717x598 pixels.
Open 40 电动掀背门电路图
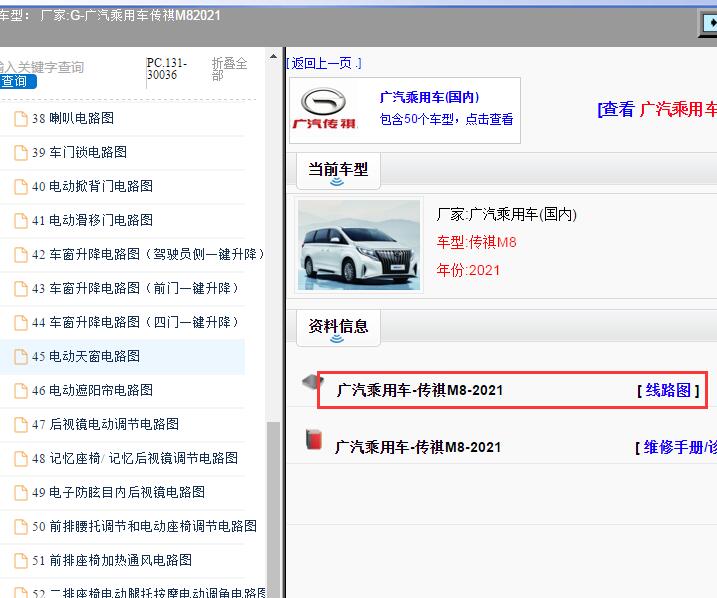[92, 187]
